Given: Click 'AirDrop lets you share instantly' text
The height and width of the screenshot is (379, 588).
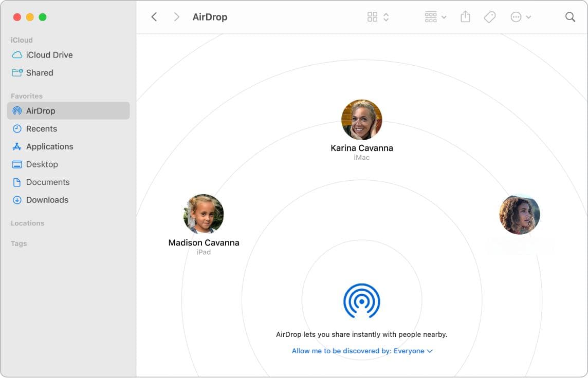Looking at the screenshot, I should pos(361,334).
